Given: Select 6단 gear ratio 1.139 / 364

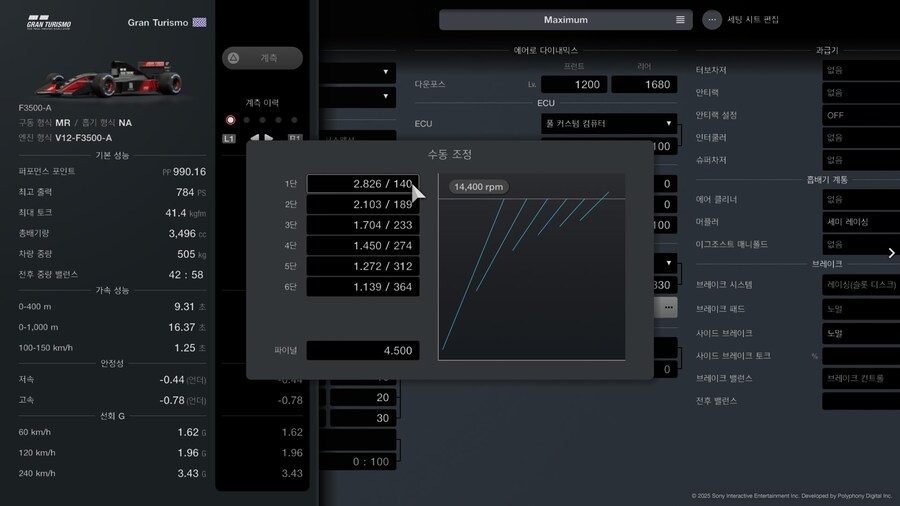Looking at the screenshot, I should [363, 287].
